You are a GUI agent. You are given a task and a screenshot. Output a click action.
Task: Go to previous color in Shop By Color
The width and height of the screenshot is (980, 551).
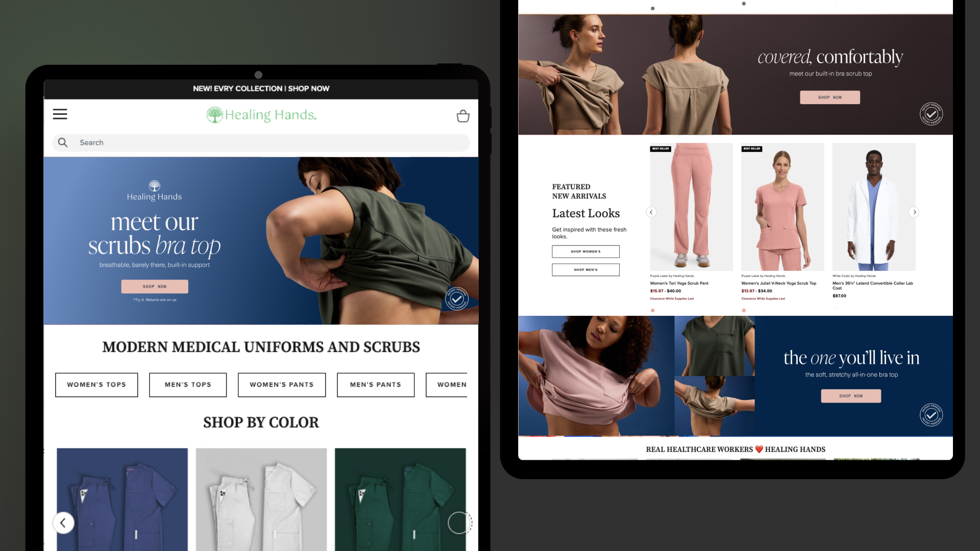(63, 523)
